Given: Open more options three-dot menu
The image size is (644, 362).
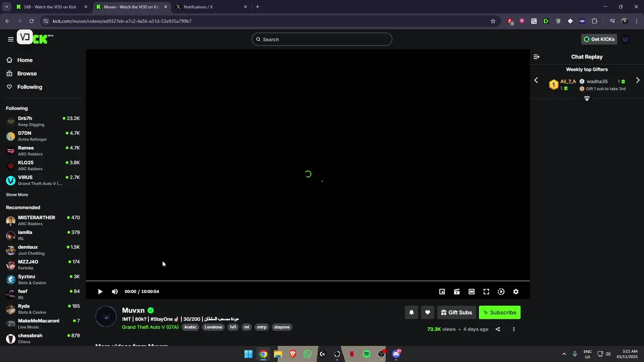Looking at the screenshot, I should [514, 329].
